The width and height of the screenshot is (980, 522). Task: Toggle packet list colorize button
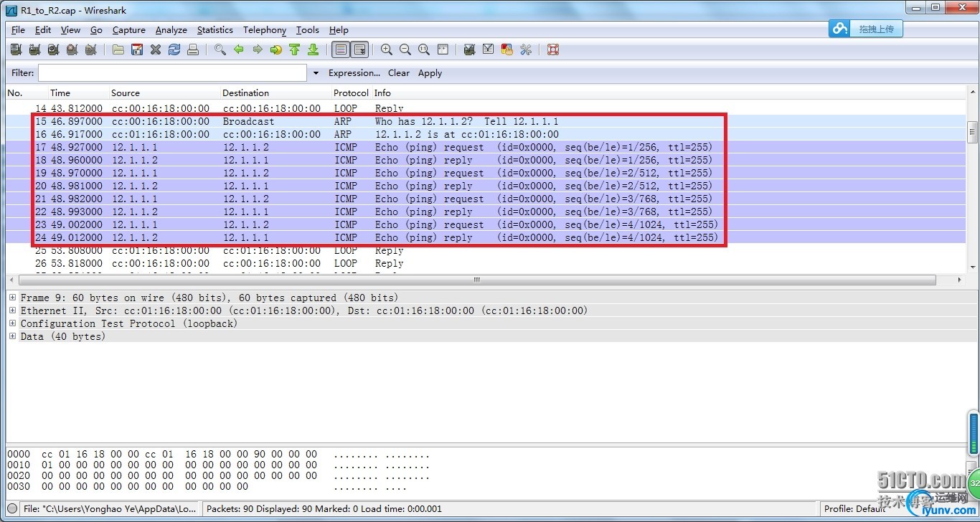341,49
